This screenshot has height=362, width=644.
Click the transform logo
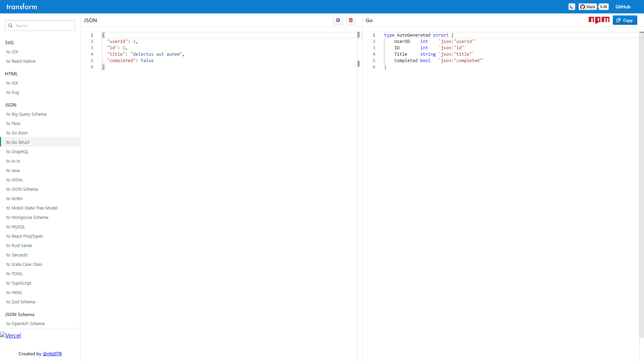(22, 7)
